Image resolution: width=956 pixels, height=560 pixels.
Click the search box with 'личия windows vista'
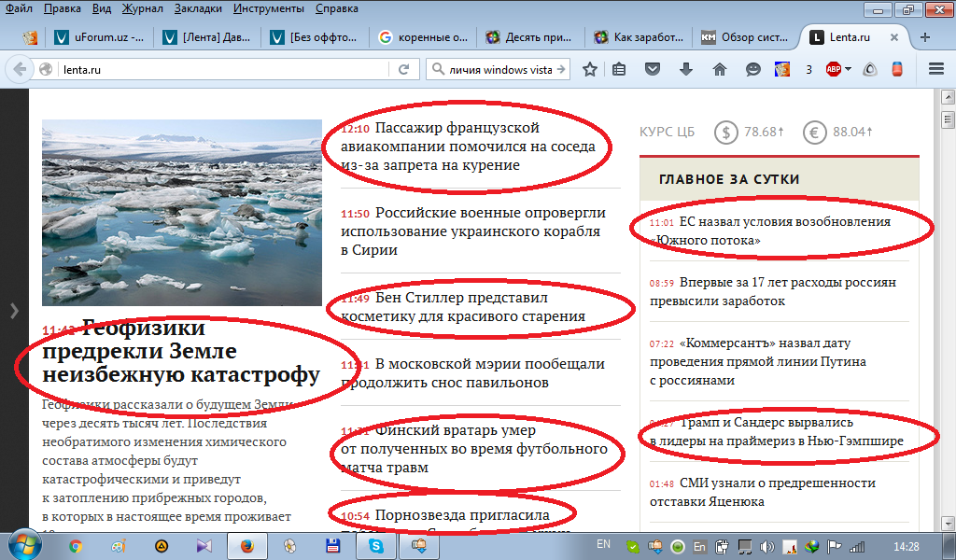pos(500,69)
